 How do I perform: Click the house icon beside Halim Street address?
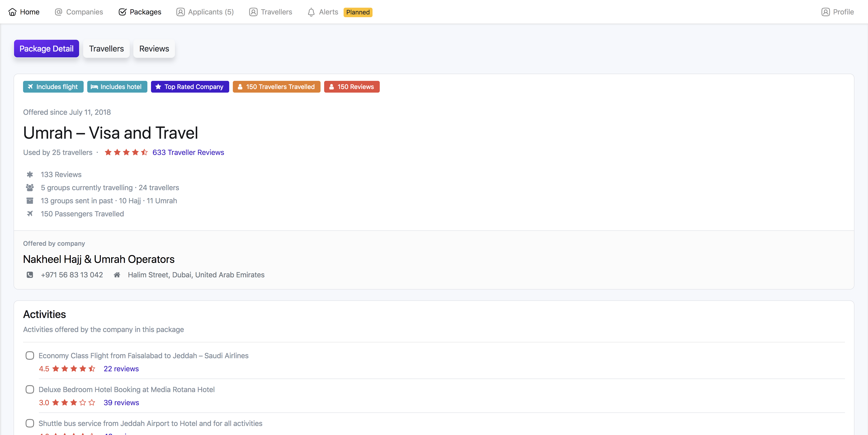[117, 275]
